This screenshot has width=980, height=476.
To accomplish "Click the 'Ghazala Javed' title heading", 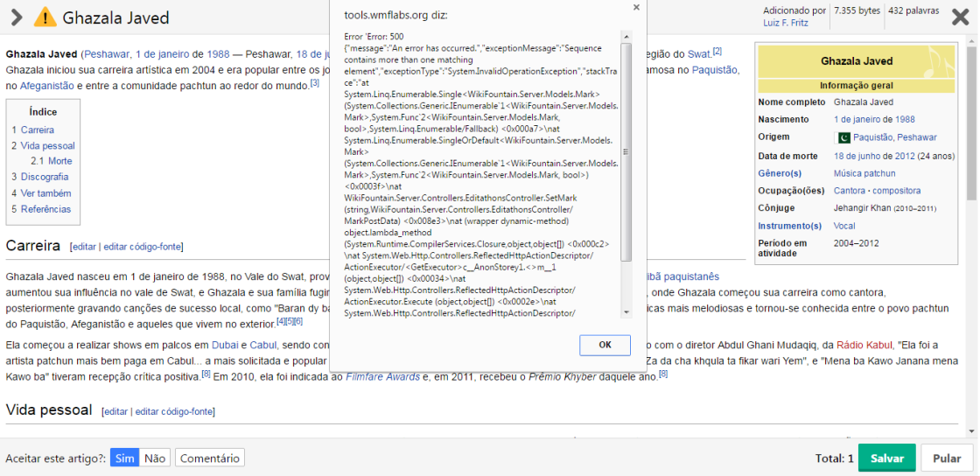I will tap(115, 17).
